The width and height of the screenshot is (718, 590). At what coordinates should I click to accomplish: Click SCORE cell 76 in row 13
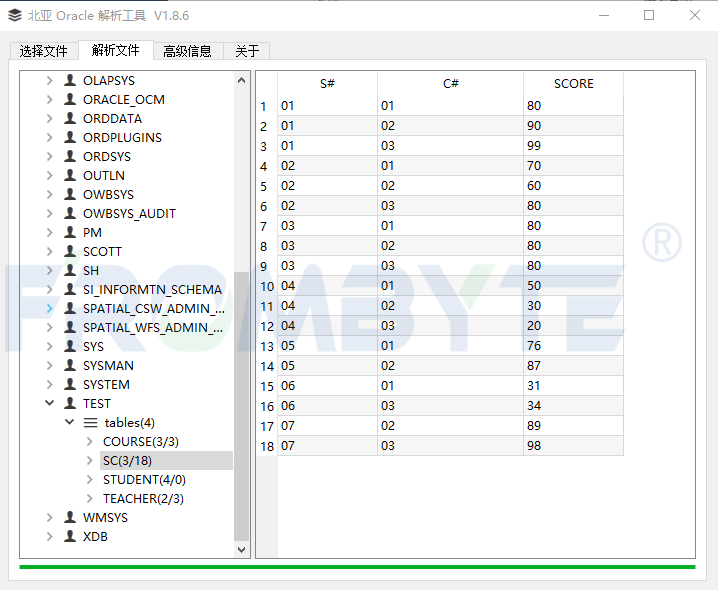tap(573, 346)
